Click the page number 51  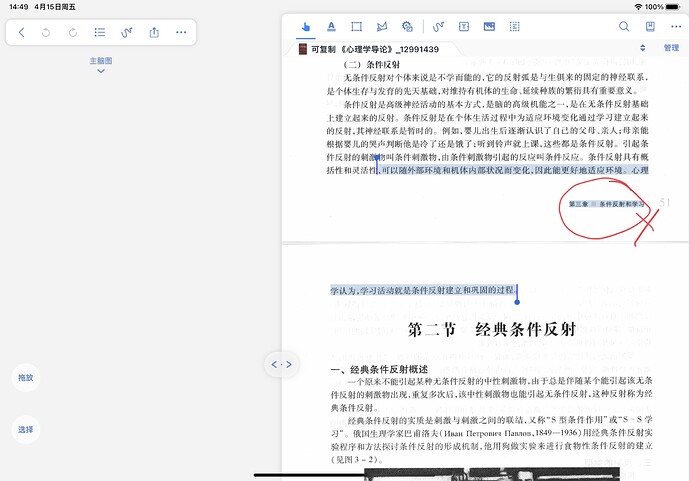pos(664,203)
